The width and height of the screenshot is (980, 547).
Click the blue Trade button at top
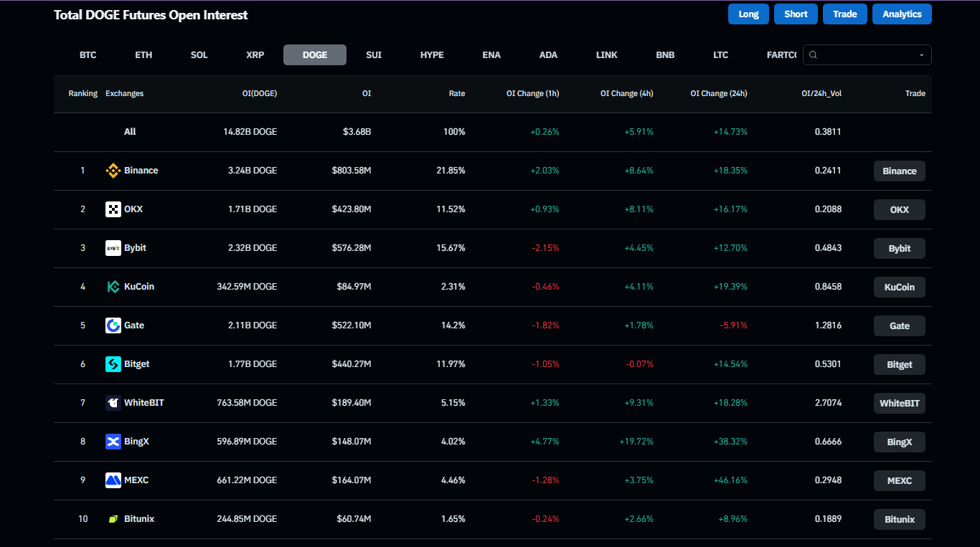(845, 14)
